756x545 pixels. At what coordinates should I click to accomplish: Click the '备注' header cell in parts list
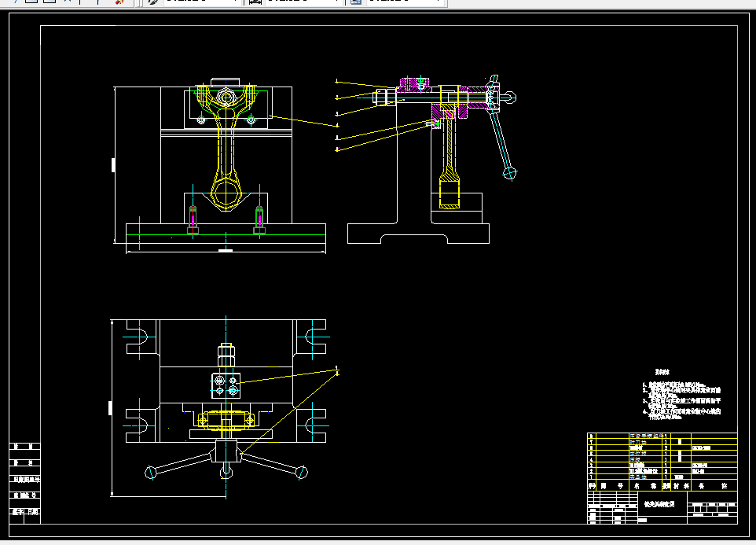click(714, 486)
